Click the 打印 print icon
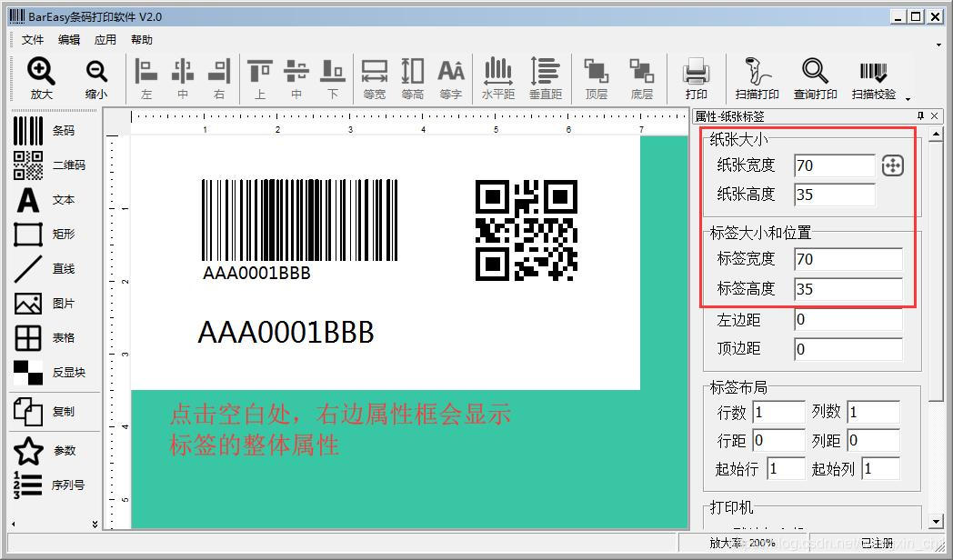The image size is (953, 560). 696,78
